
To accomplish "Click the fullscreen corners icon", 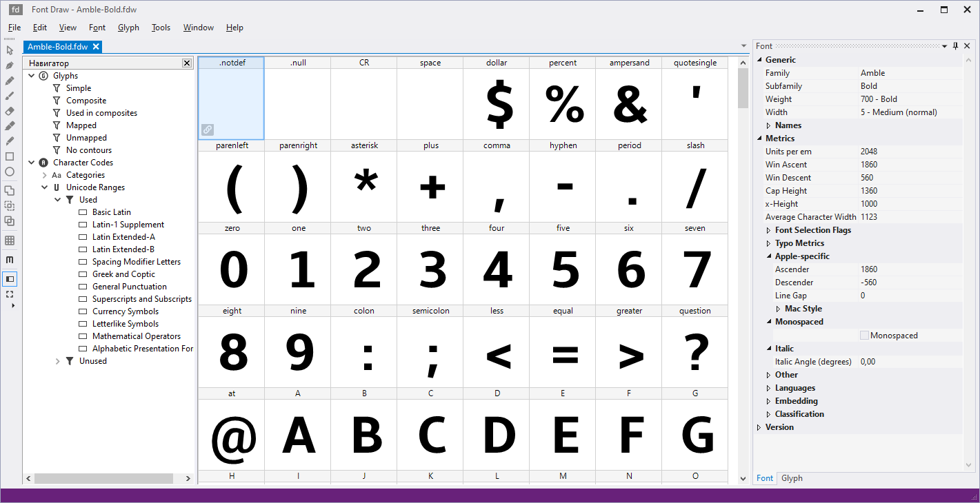I will point(10,294).
